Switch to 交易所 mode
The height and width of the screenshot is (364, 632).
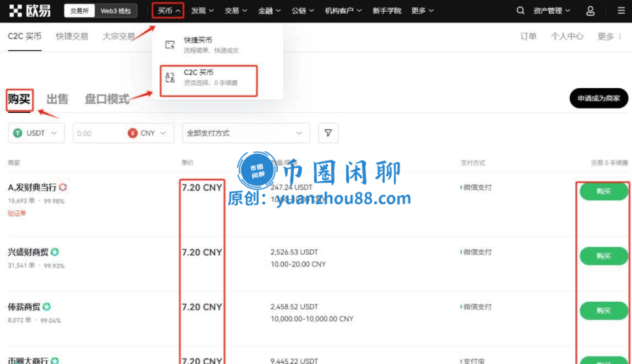pyautogui.click(x=80, y=11)
